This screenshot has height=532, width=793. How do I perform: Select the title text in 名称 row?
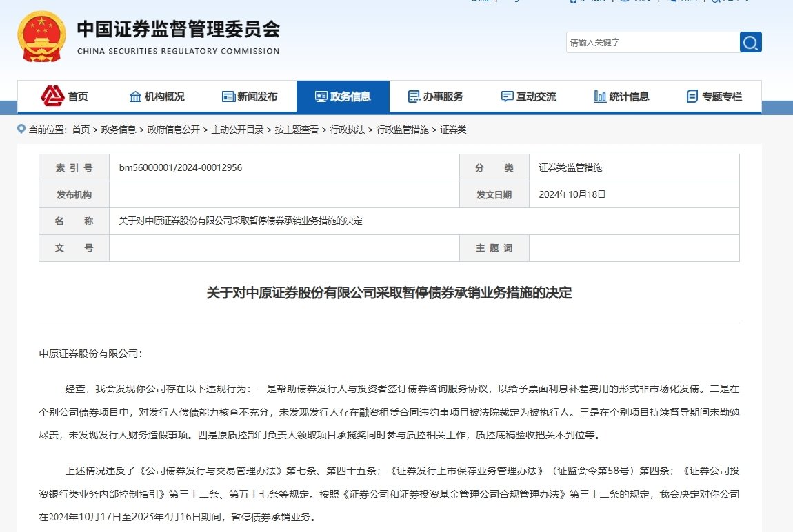pos(241,221)
